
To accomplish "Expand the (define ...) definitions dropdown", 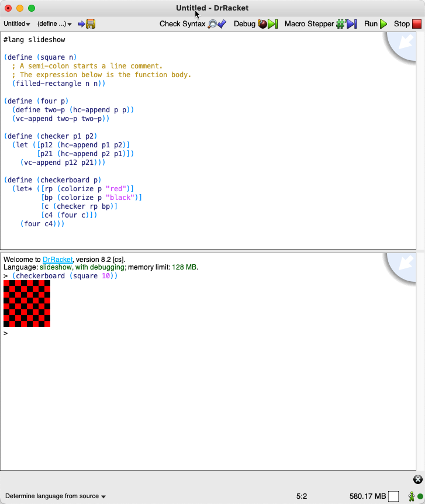I will pos(54,24).
